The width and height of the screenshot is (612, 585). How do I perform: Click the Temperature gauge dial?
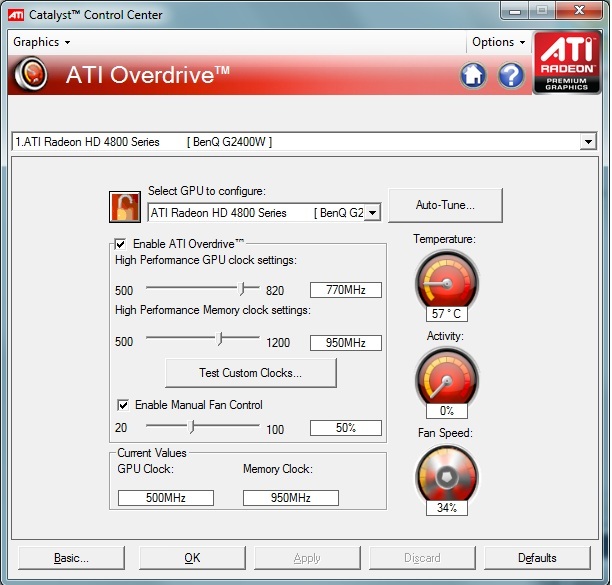(447, 280)
